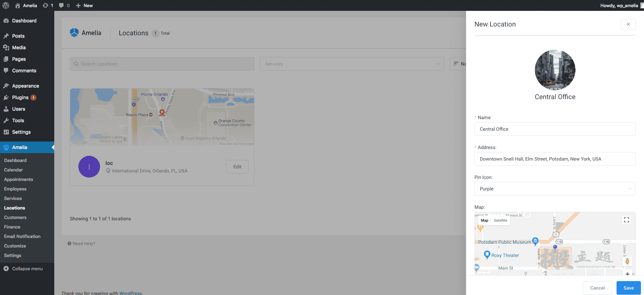Viewport: 644px width, 295px height.
Task: Open Pages menu item
Action: click(27, 59)
